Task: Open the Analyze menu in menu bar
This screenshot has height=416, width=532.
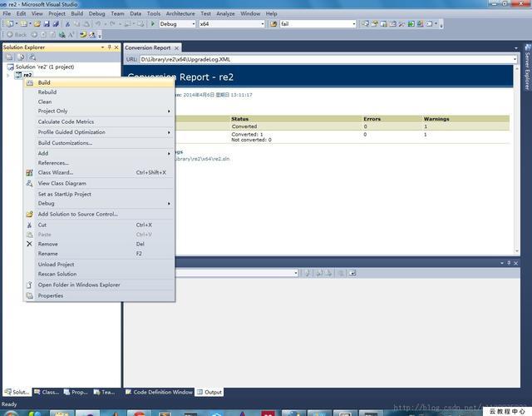Action: [x=225, y=13]
